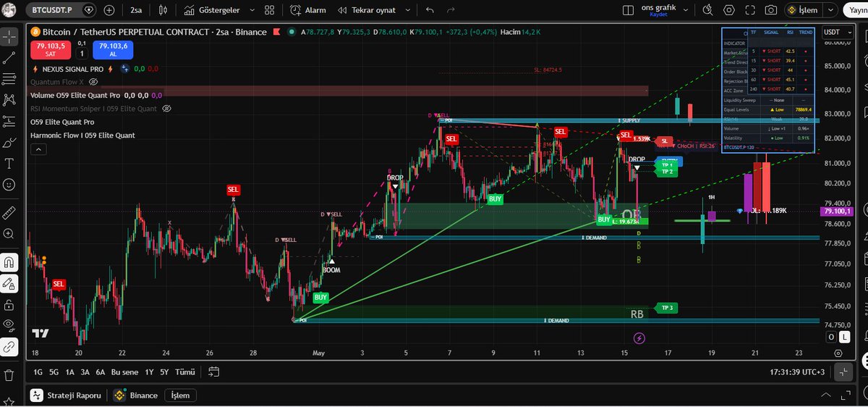
Task: Toggle the drawing sync link
Action: (x=9, y=347)
